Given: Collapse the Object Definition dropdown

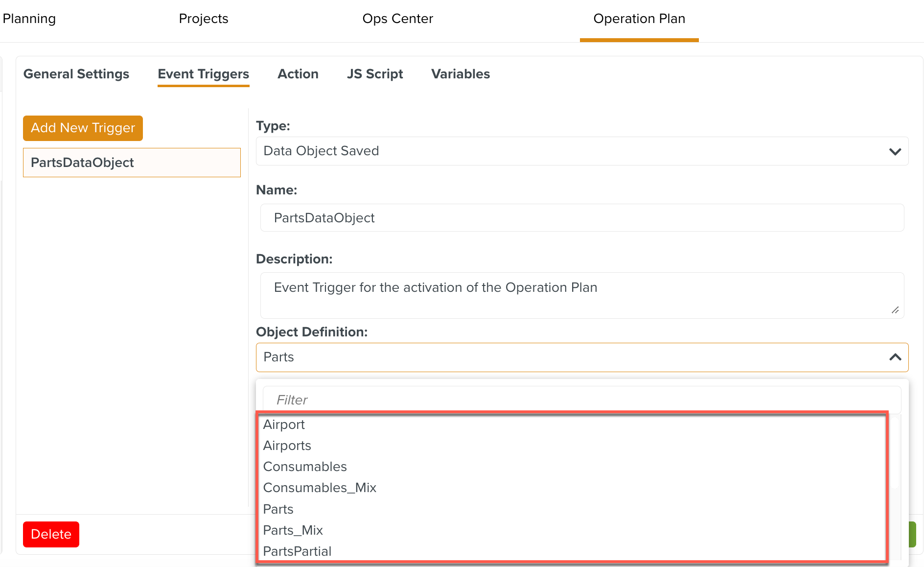Looking at the screenshot, I should pyautogui.click(x=895, y=357).
